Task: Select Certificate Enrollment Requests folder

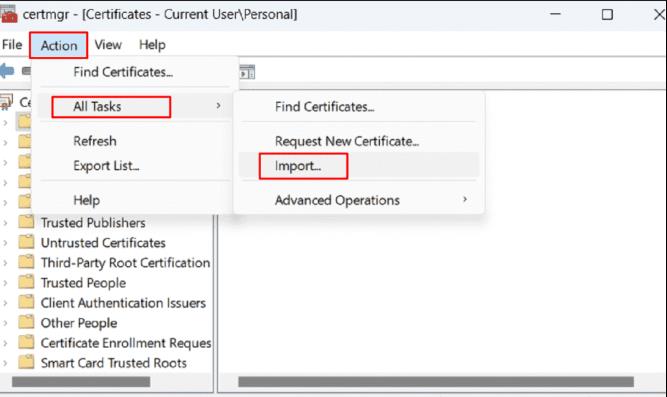Action: point(126,343)
